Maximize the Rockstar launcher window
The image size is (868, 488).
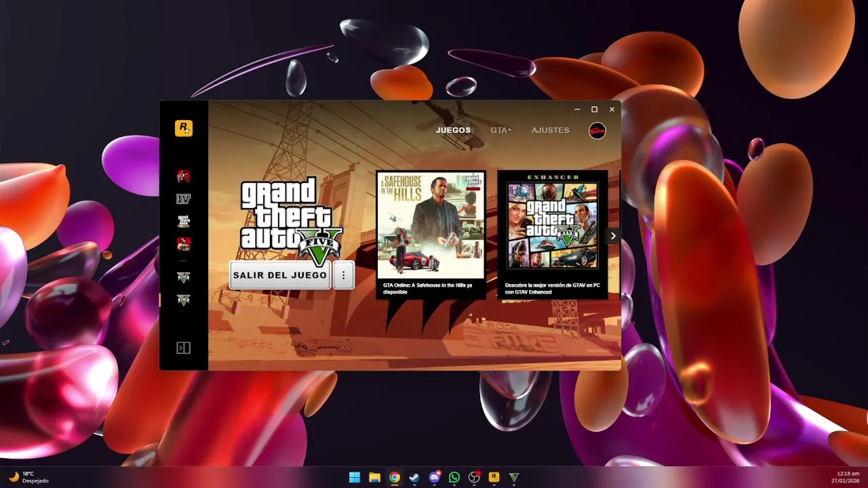(x=595, y=109)
